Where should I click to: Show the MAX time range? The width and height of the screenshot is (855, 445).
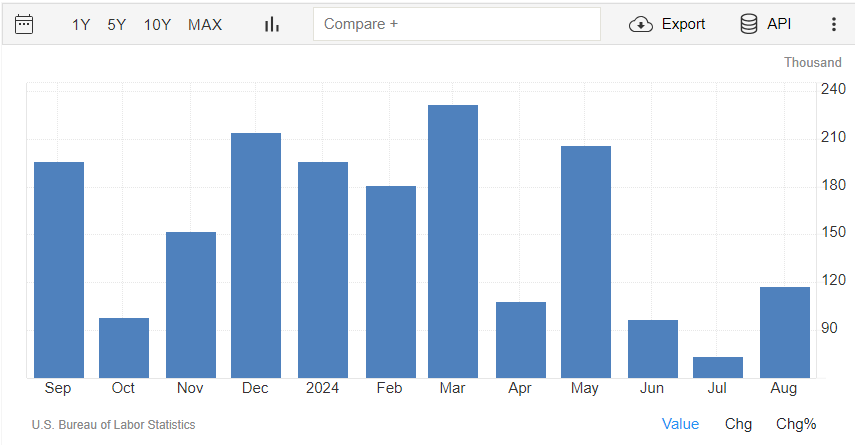(x=205, y=25)
